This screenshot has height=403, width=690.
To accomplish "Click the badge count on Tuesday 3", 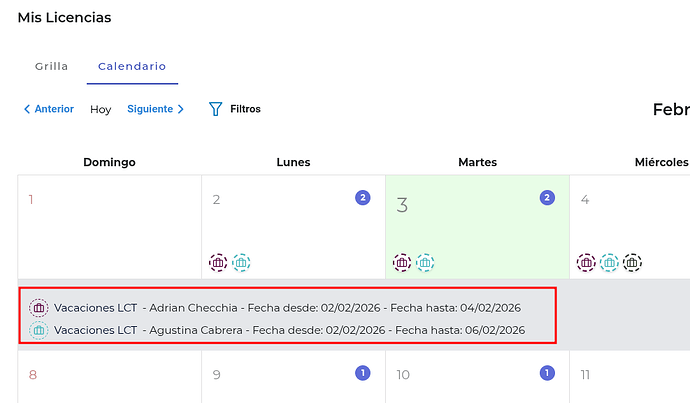I will click(547, 198).
